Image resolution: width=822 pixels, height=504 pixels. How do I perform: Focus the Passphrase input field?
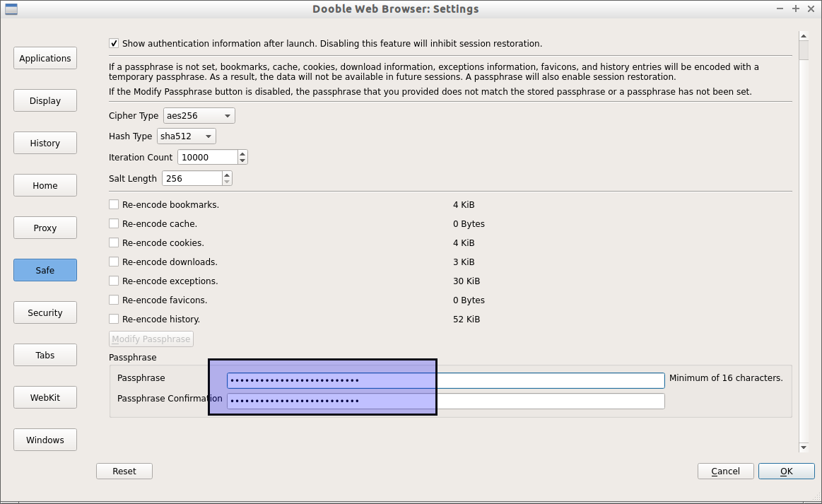pyautogui.click(x=445, y=380)
